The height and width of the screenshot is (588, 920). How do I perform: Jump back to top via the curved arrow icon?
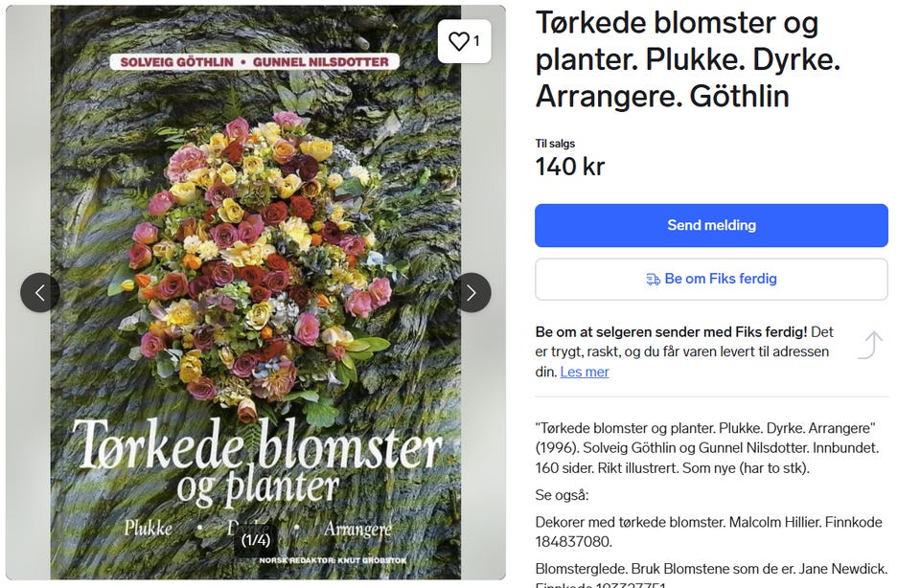(872, 346)
